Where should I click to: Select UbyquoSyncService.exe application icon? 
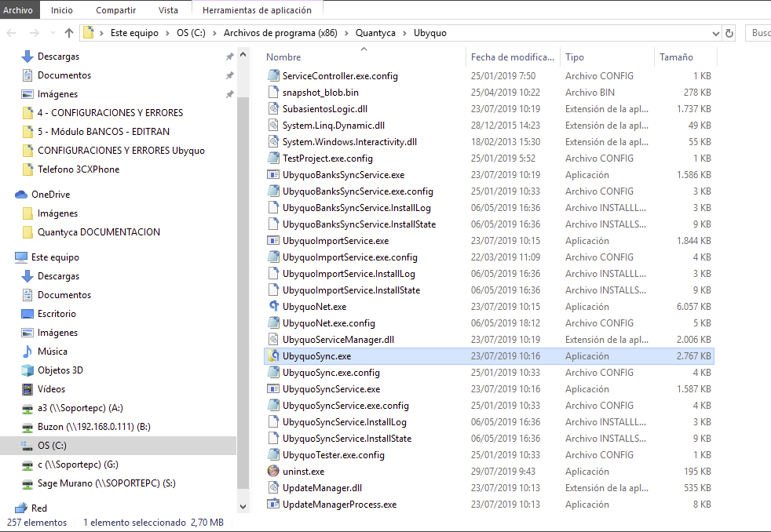pos(273,389)
